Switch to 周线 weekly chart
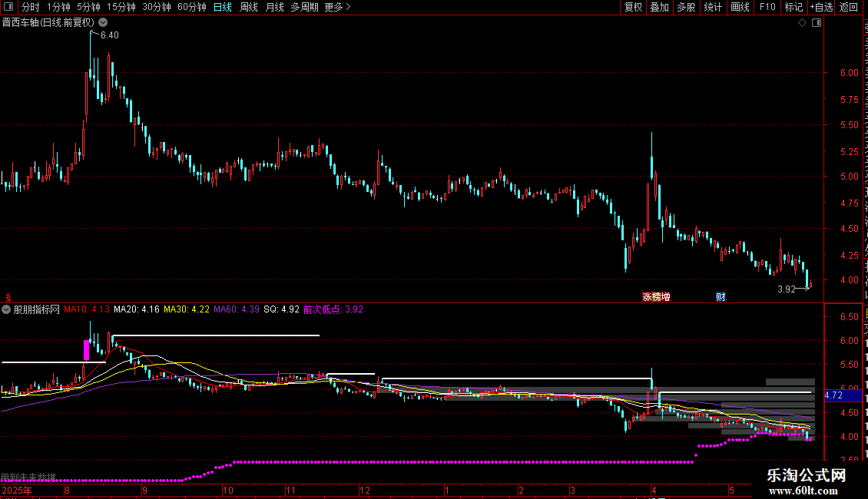 click(x=249, y=7)
